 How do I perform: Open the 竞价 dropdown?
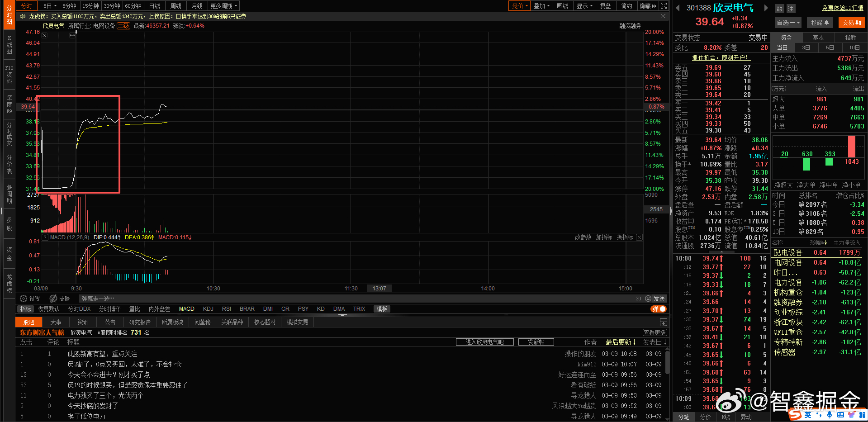tap(519, 6)
